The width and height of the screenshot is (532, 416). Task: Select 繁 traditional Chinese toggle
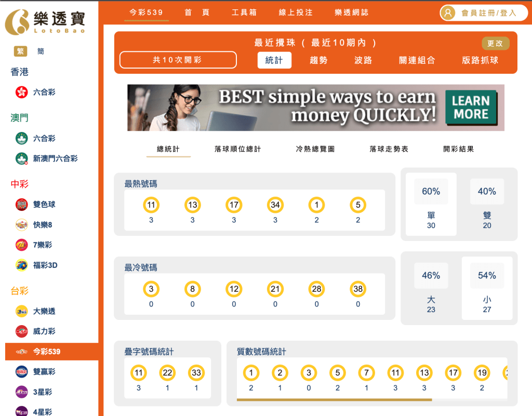21,51
